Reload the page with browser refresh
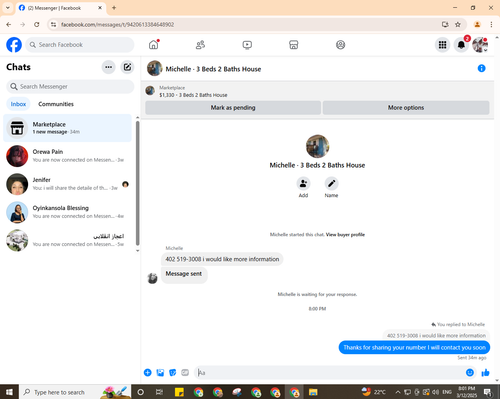 (37, 24)
